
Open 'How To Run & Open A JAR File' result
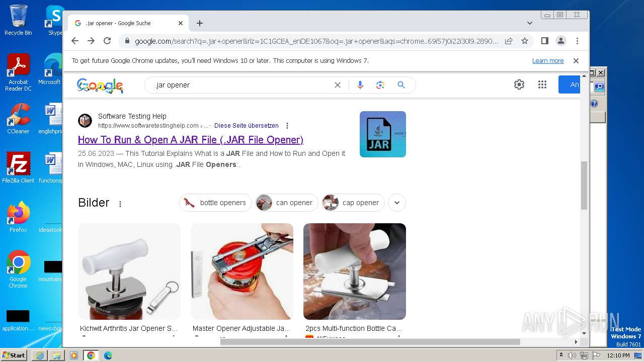[191, 140]
